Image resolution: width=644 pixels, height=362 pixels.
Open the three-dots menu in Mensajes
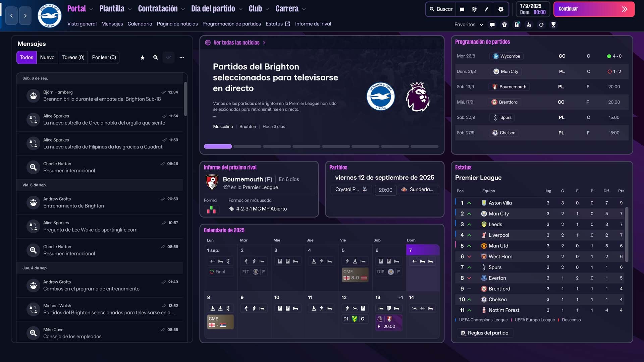181,57
